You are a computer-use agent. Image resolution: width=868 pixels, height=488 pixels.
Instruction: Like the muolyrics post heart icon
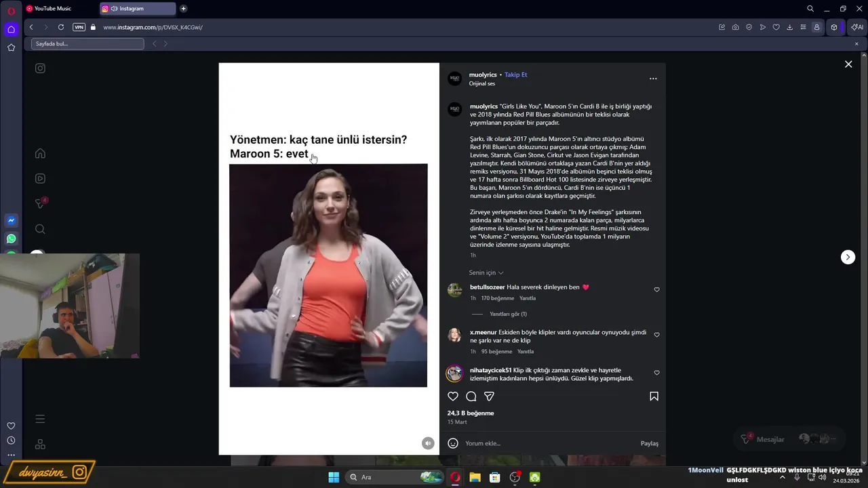click(x=453, y=396)
